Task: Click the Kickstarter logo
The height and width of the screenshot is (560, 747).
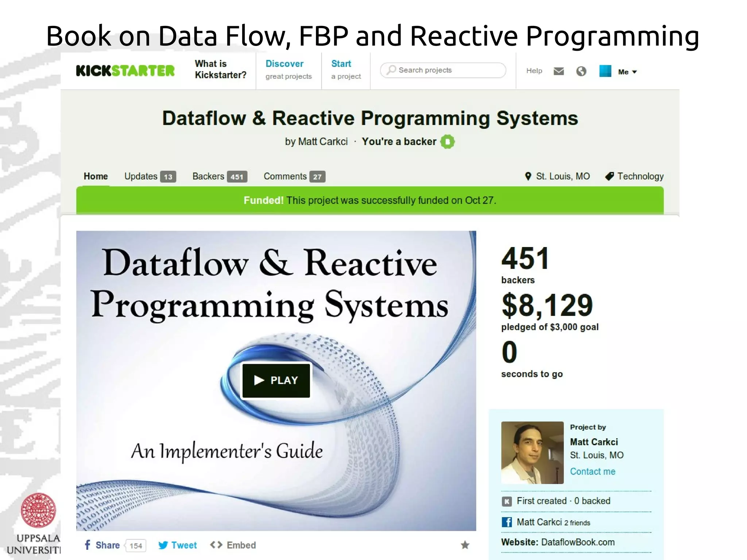Action: point(125,71)
